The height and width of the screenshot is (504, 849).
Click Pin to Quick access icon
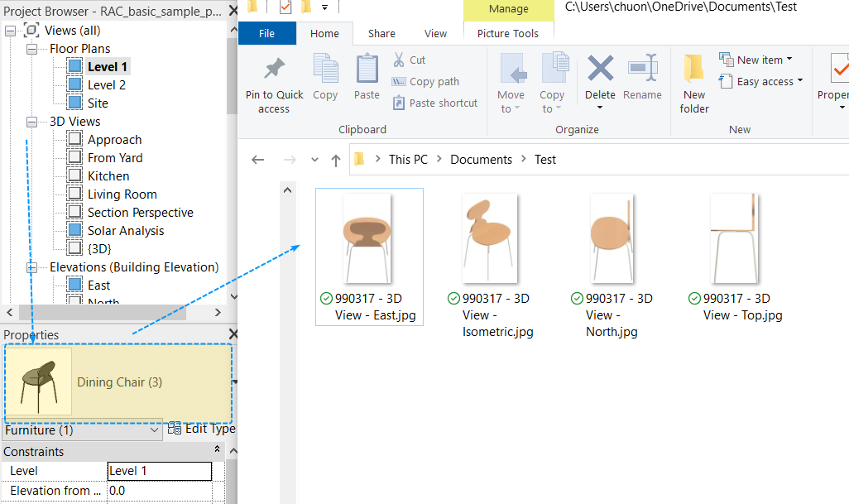pos(274,70)
